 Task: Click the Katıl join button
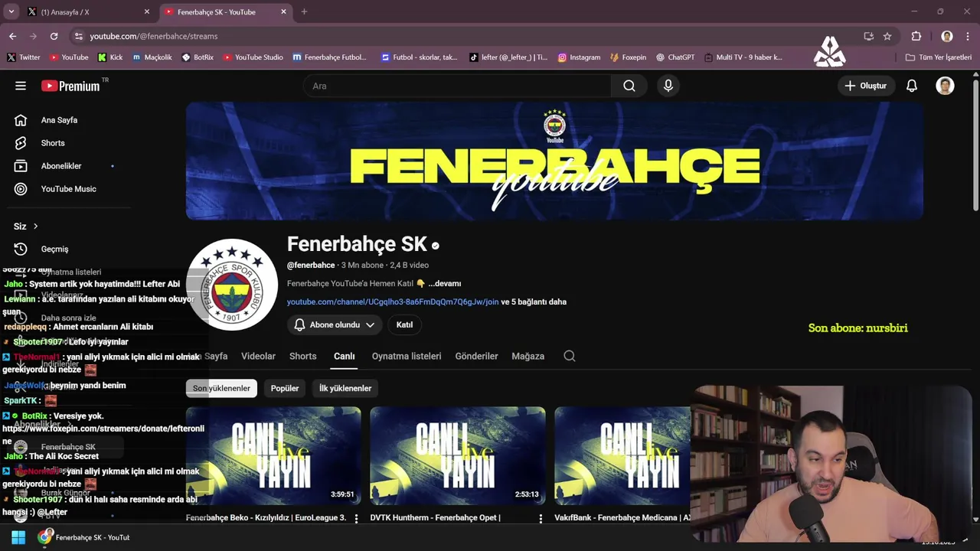tap(404, 324)
